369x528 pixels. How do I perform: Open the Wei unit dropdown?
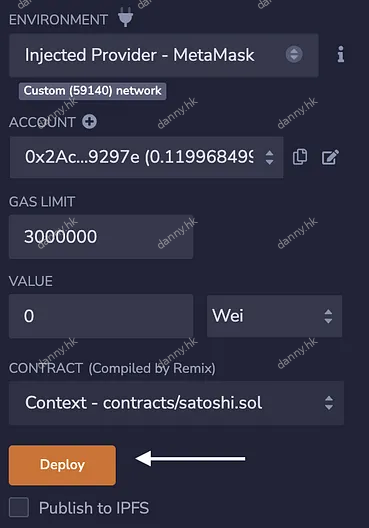274,316
